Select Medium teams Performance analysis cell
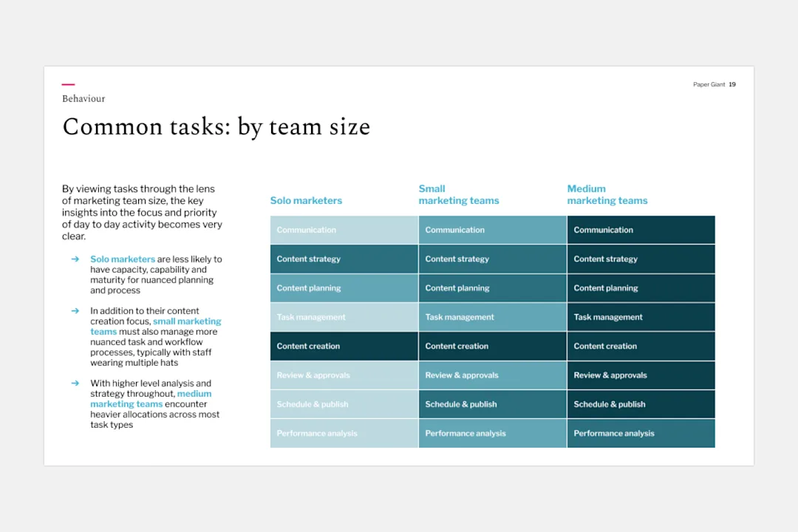Image resolution: width=798 pixels, height=532 pixels. tap(641, 433)
